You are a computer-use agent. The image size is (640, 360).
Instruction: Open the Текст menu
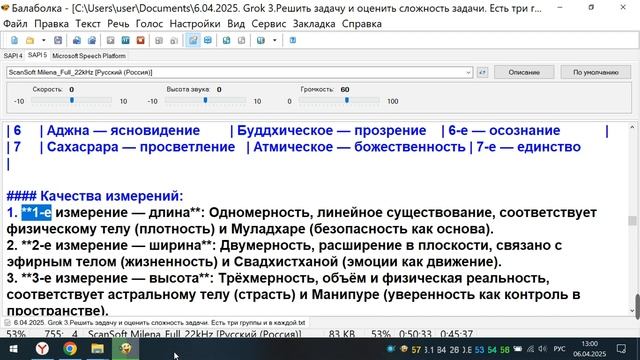[88, 24]
